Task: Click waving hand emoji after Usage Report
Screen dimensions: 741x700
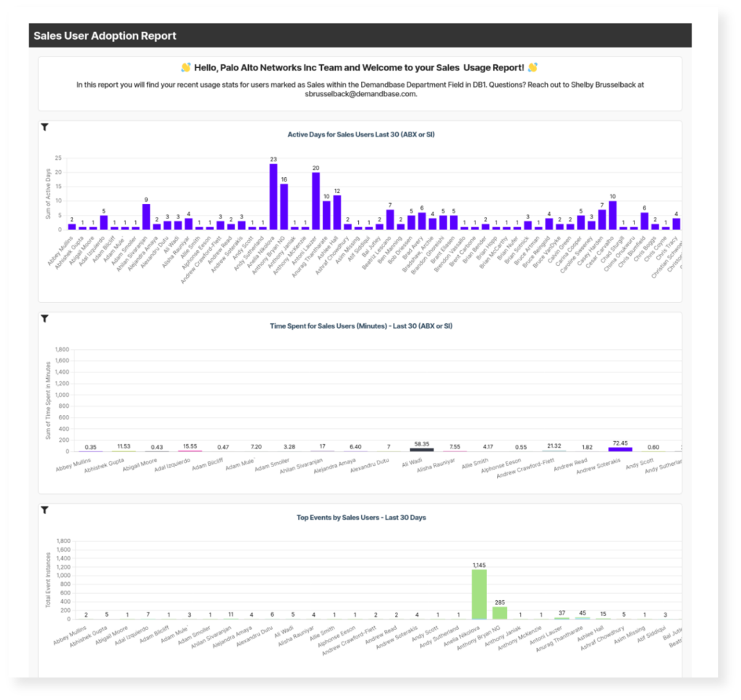Action: point(533,68)
